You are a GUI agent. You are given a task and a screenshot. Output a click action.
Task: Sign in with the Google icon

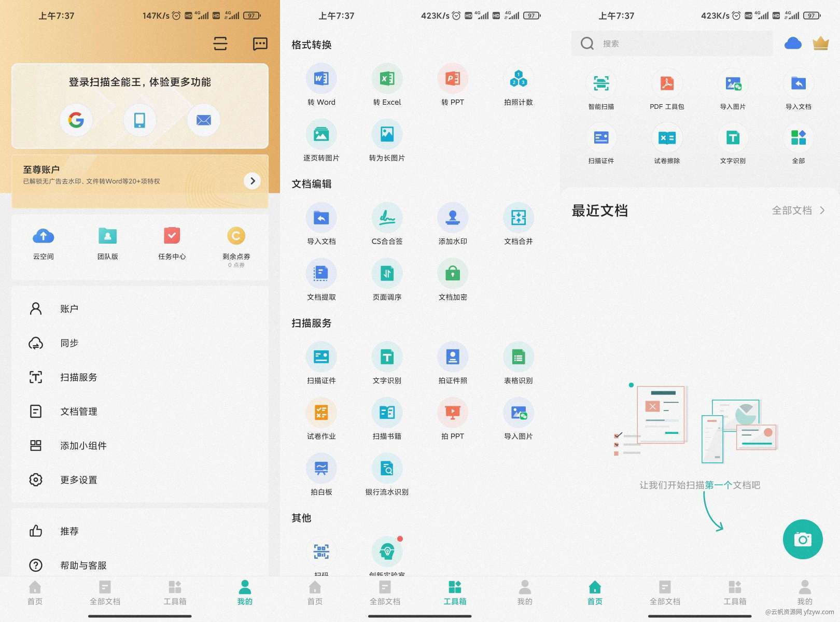(x=76, y=120)
